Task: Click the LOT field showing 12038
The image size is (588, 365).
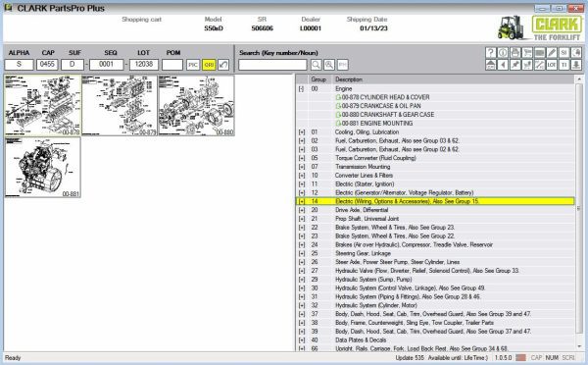Action: [x=144, y=64]
